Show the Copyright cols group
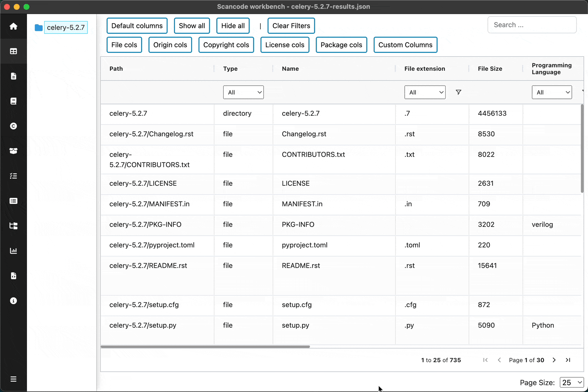Image resolution: width=588 pixels, height=392 pixels. (226, 45)
